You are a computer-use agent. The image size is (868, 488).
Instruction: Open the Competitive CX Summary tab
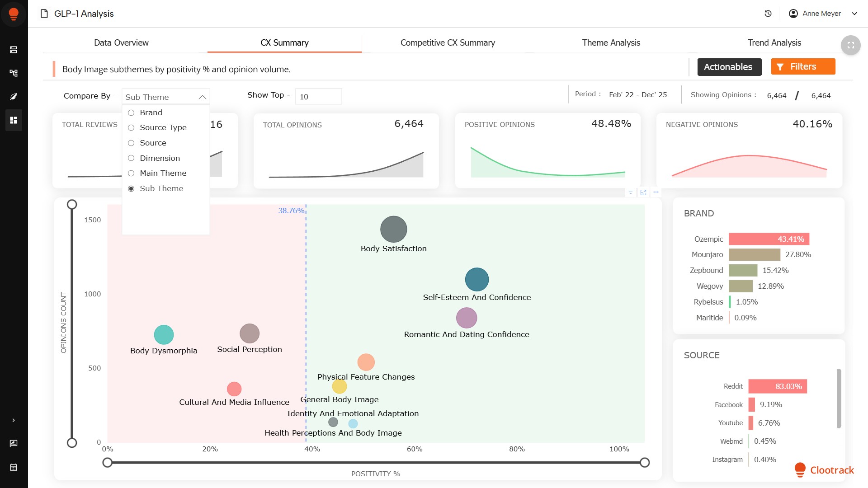pyautogui.click(x=447, y=42)
